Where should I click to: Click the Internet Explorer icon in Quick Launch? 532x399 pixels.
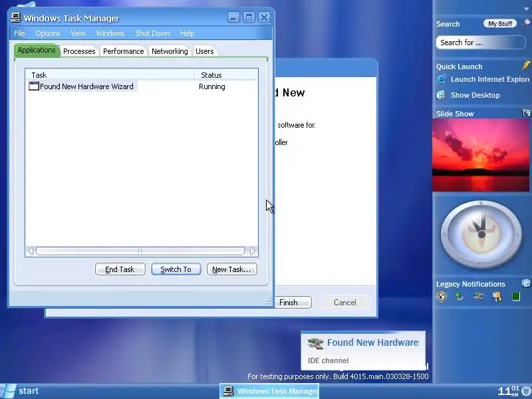[x=442, y=79]
